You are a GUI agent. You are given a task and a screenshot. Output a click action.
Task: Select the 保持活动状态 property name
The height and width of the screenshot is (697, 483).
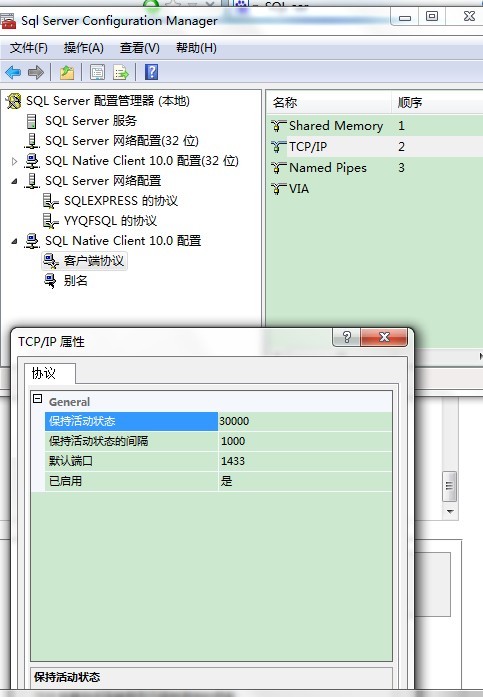tap(131, 421)
